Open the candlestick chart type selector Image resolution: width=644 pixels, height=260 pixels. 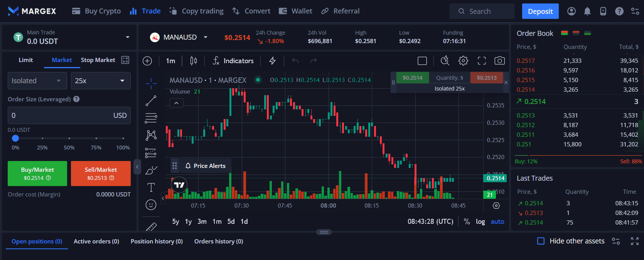194,60
